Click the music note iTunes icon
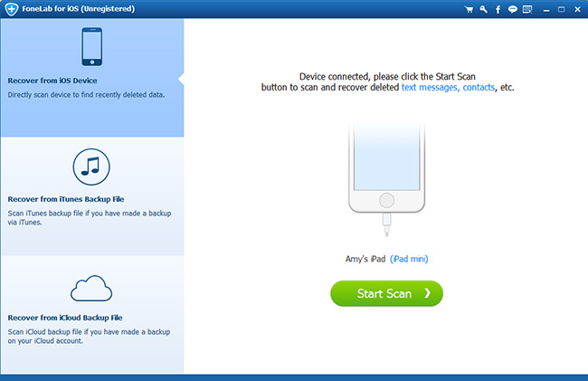The image size is (588, 381). tap(91, 167)
